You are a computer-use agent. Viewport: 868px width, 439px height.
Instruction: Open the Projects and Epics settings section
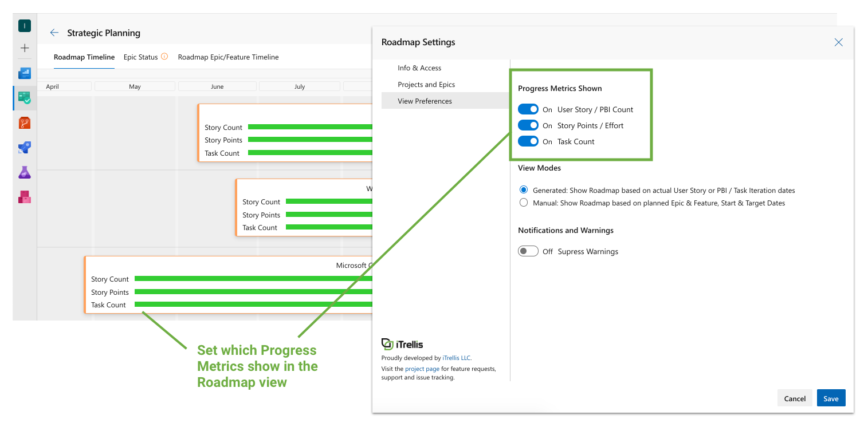(445, 84)
